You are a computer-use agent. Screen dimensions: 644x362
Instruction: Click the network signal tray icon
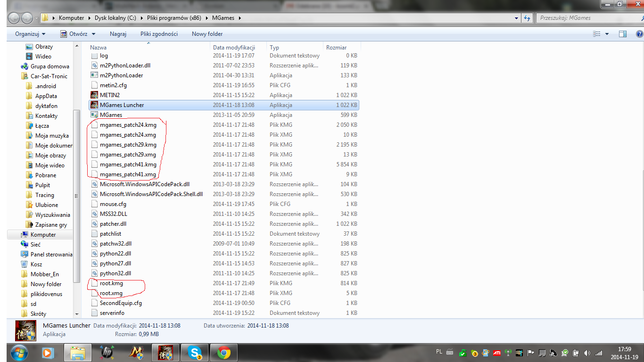(599, 353)
